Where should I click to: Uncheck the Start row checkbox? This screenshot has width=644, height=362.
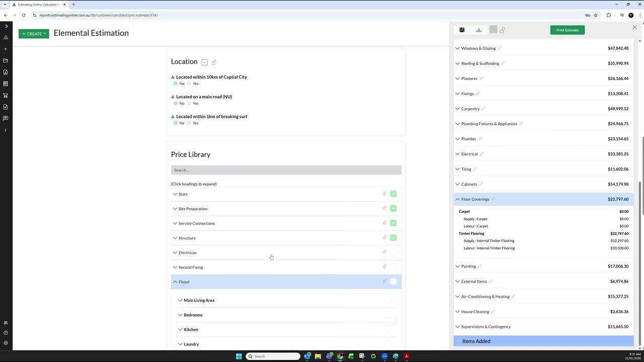tap(393, 194)
